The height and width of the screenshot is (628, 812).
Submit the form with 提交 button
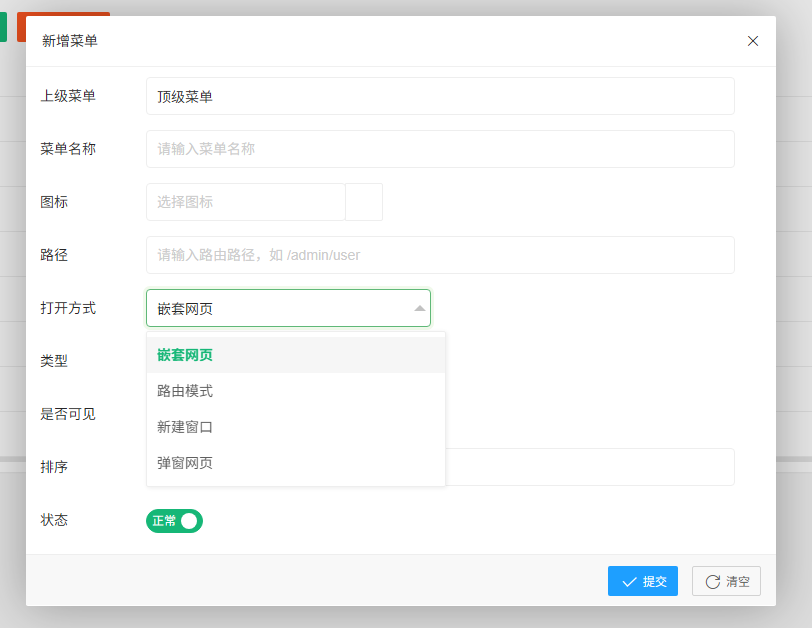click(x=643, y=581)
